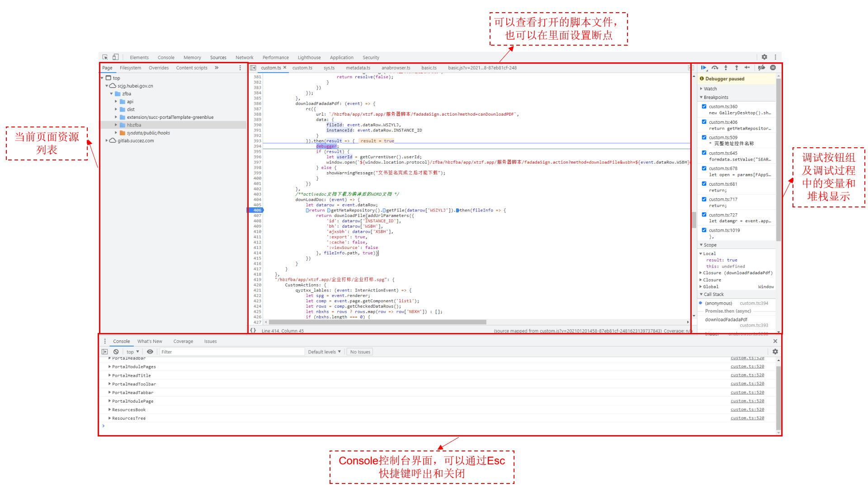Open the Create live expression eye icon
This screenshot has height=488, width=868.
(150, 352)
